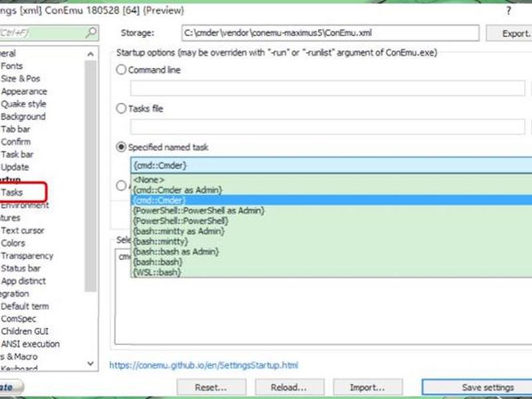The image size is (532, 399).
Task: Open the Task bar page
Action: [x=17, y=154]
